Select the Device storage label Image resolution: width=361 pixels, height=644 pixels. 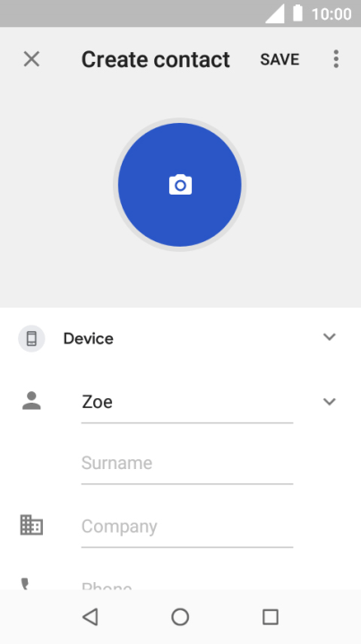[88, 339]
